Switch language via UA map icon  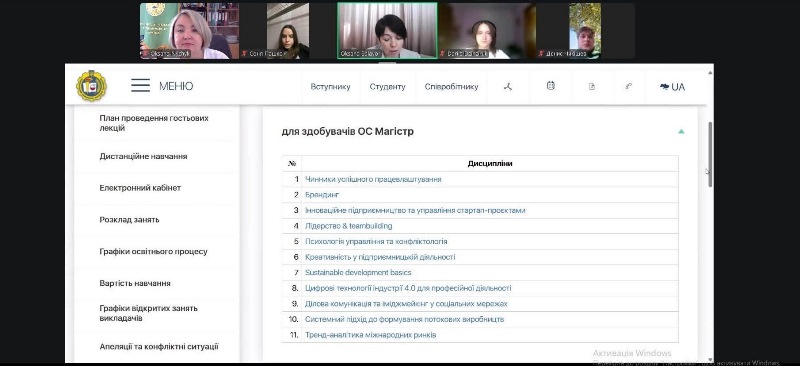672,87
